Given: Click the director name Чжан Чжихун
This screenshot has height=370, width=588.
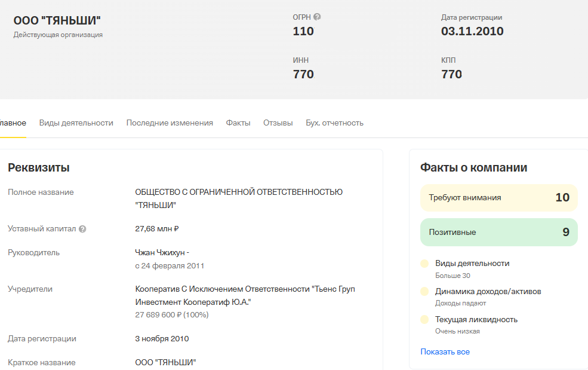Looking at the screenshot, I should [x=162, y=252].
